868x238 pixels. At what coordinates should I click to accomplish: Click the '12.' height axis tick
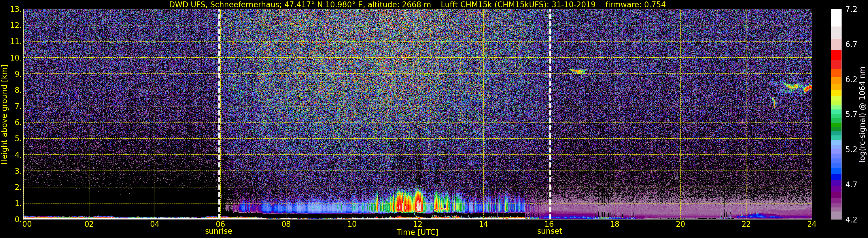click(x=16, y=26)
